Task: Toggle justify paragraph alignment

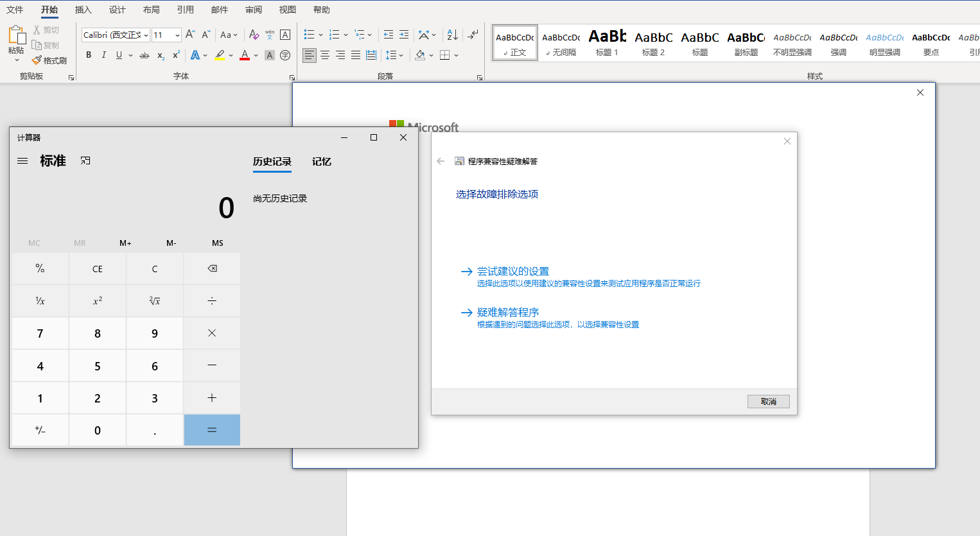Action: pos(356,55)
